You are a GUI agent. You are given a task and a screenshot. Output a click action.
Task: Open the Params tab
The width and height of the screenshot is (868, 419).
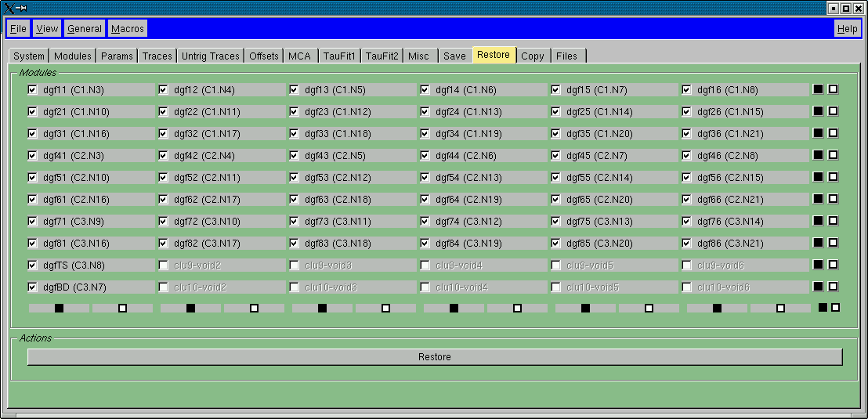coord(117,56)
